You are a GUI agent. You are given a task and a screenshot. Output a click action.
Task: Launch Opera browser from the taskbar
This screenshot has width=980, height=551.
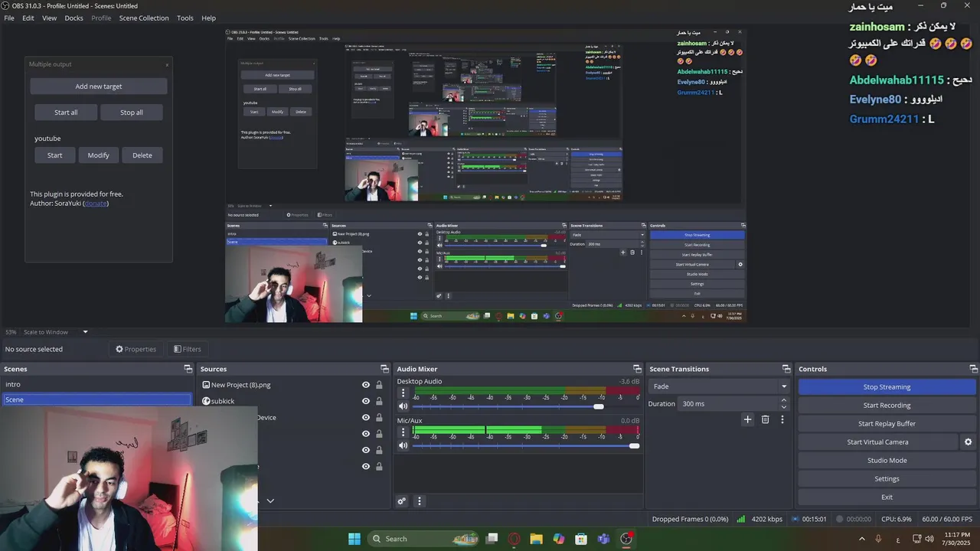(x=514, y=539)
